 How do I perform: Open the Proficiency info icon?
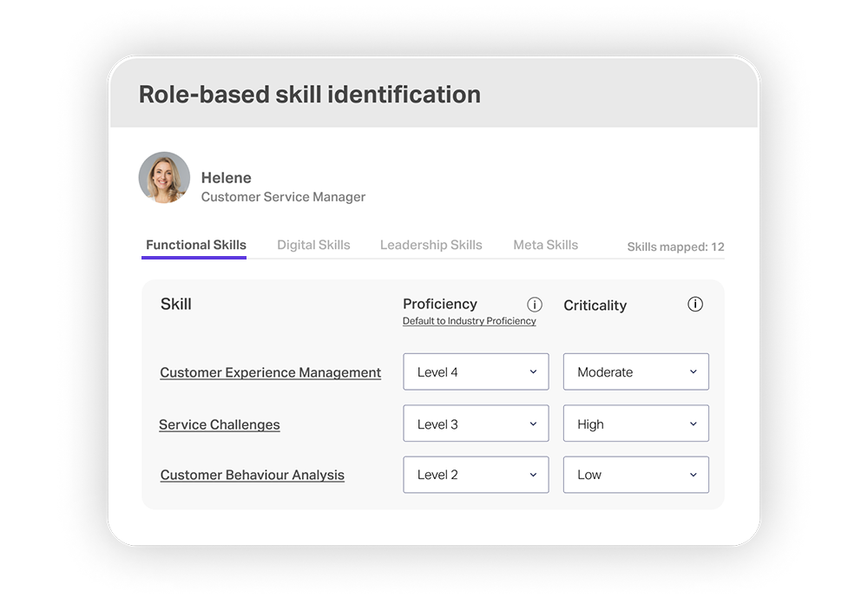coord(535,305)
